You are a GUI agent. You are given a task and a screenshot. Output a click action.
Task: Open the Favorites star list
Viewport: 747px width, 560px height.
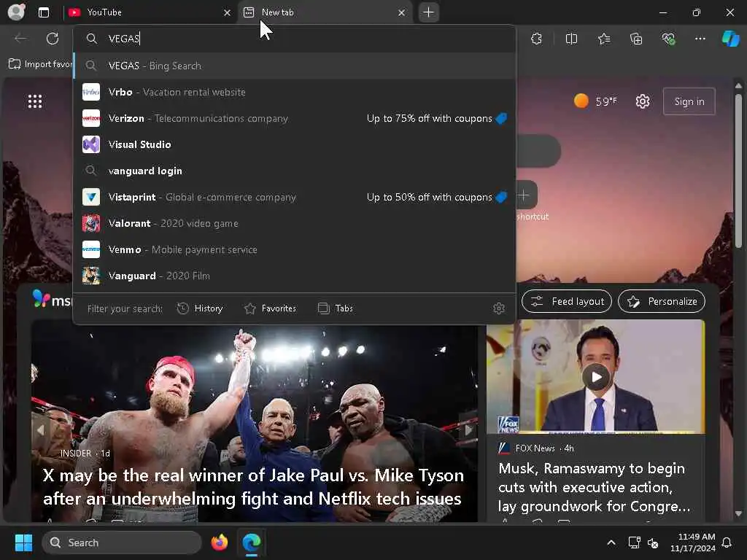[x=603, y=39]
